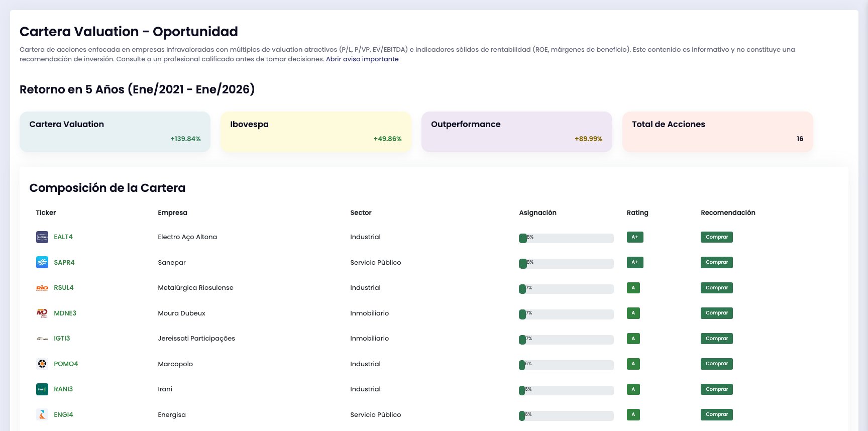Click the 'Inmobiliario' cell for Moura Dubeux
Viewport: 868px width, 431px height.
click(370, 313)
